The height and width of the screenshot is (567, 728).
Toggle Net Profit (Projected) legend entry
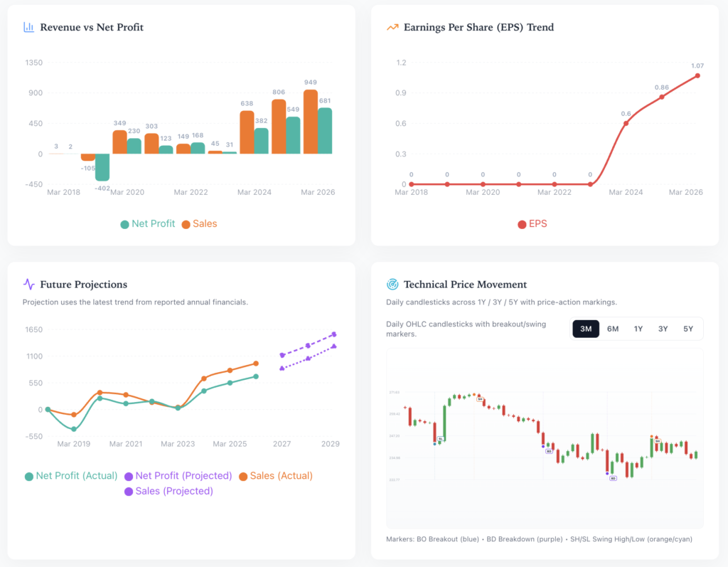[178, 475]
